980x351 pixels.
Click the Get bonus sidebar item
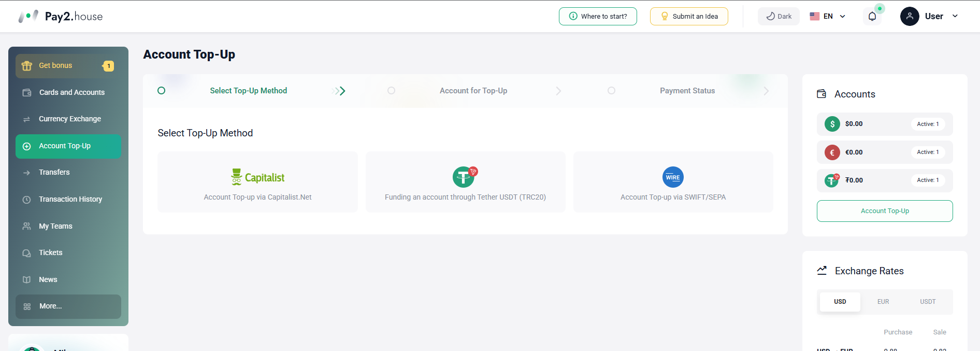[68, 66]
